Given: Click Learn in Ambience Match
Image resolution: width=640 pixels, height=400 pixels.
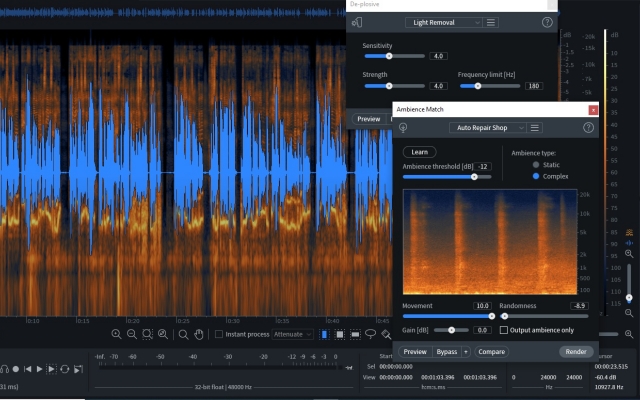Looking at the screenshot, I should click(420, 152).
